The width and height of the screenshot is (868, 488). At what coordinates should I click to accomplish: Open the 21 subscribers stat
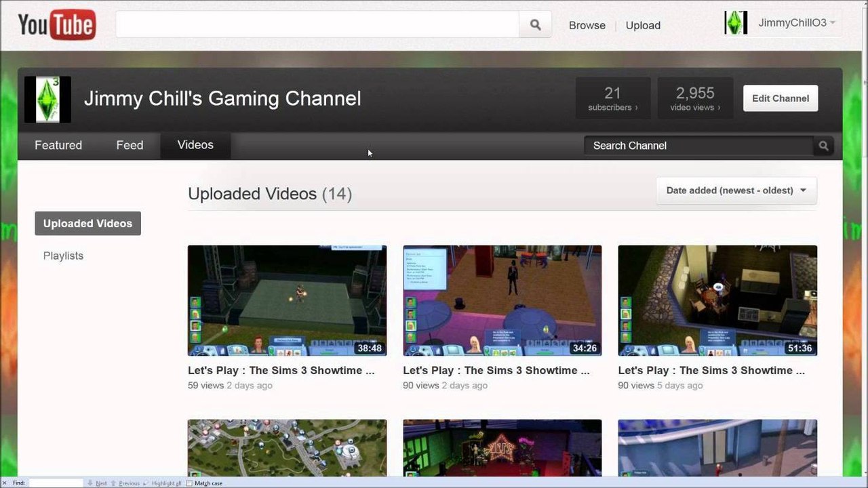(613, 98)
